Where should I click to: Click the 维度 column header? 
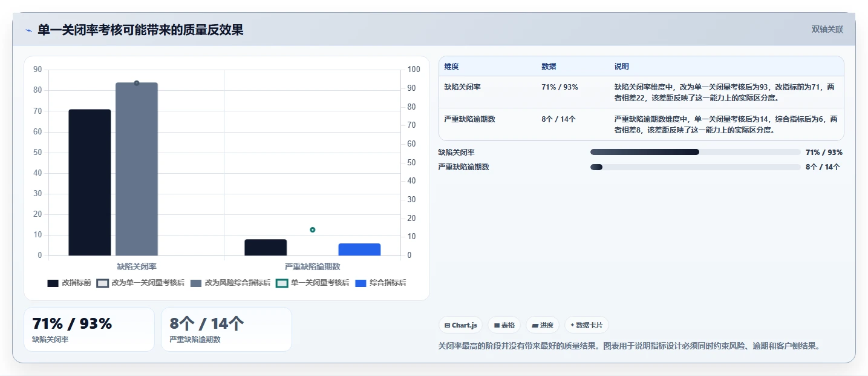451,67
